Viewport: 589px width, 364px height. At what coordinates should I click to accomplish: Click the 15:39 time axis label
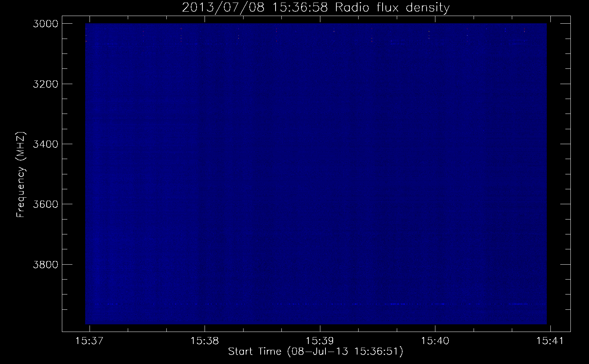point(320,341)
